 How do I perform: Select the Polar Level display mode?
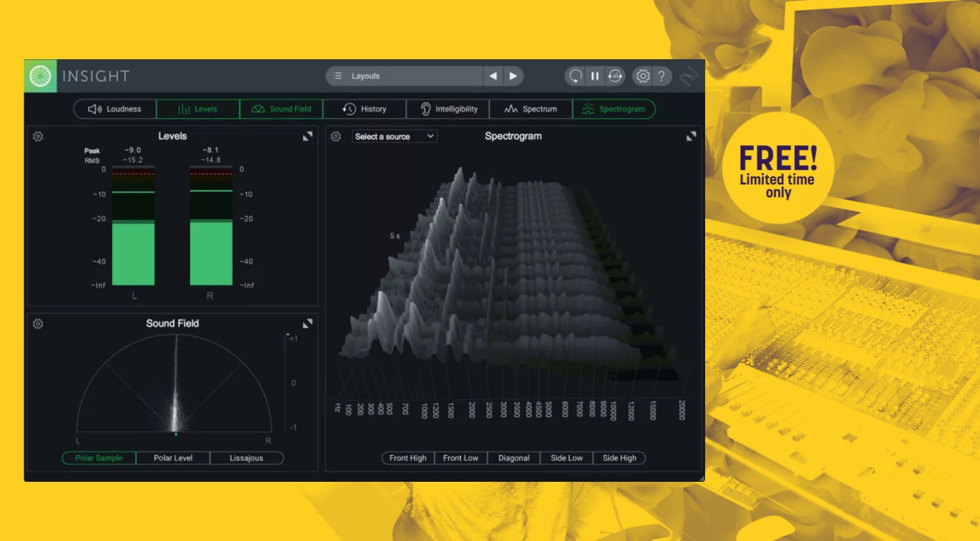click(x=172, y=458)
